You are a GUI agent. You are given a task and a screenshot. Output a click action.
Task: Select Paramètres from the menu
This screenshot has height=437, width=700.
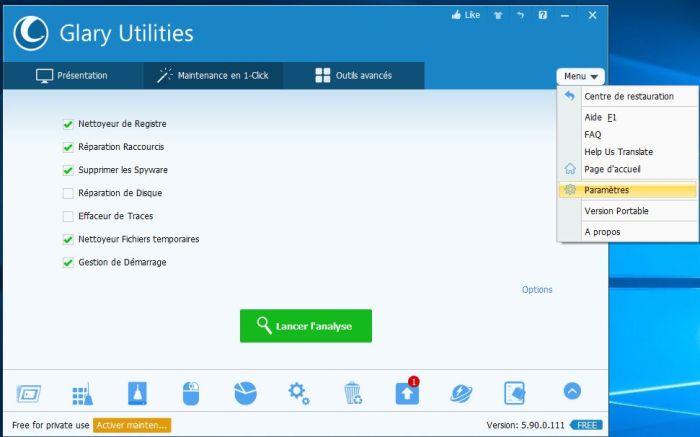[x=606, y=190]
